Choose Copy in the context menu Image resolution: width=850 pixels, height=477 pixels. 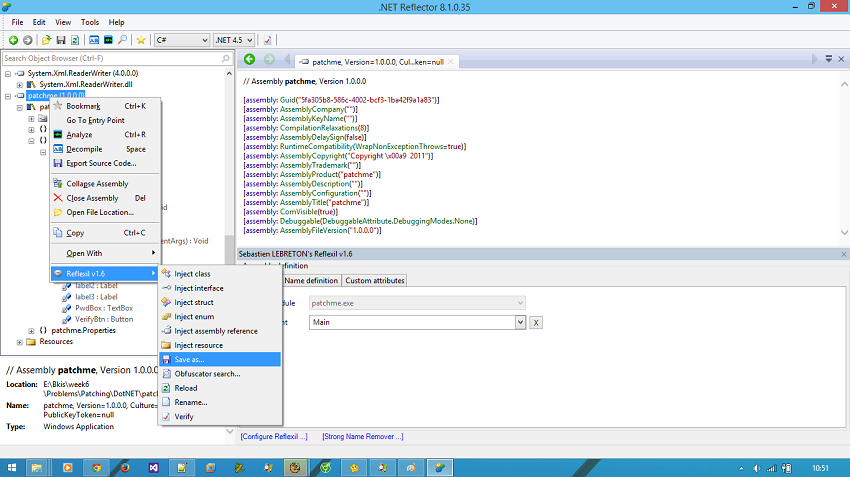[x=106, y=233]
